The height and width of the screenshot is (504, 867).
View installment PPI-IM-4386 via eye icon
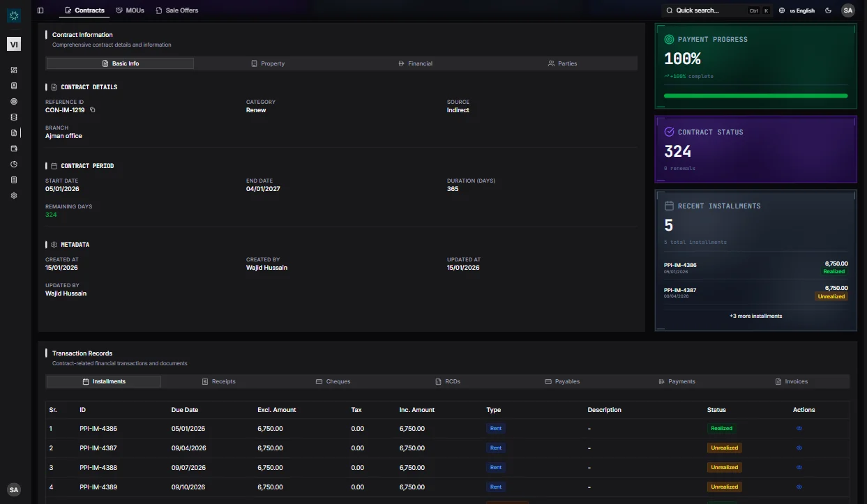point(799,429)
